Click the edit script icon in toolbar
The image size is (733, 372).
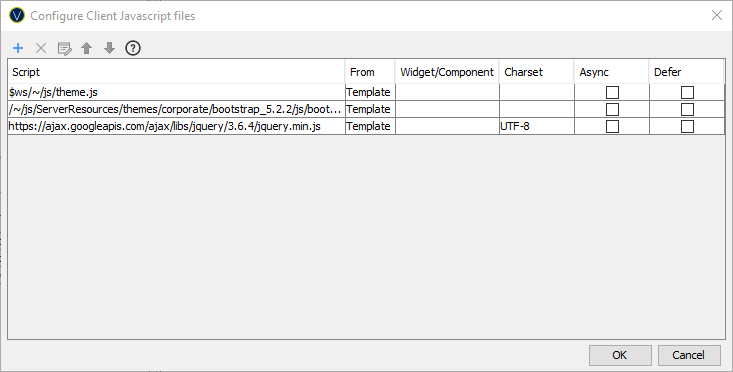64,48
